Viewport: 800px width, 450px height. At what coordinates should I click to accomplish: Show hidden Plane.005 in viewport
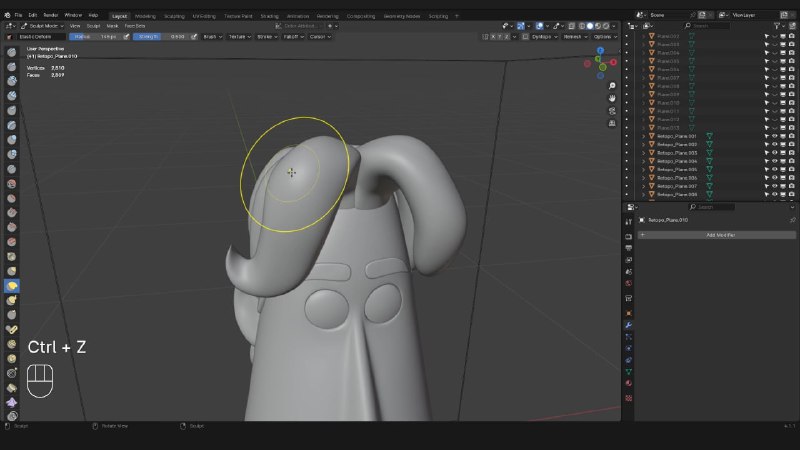pyautogui.click(x=774, y=61)
